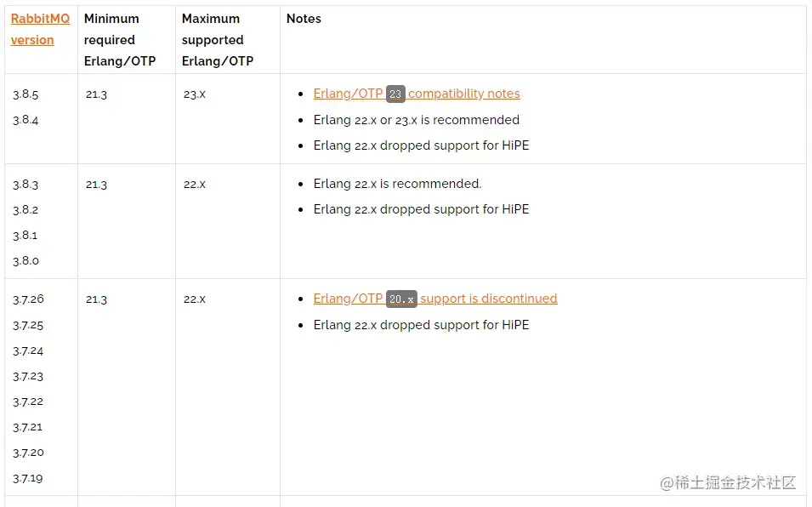This screenshot has width=812, height=507.
Task: Click the Minimum required Erlang/OTP header
Action: tap(120, 40)
